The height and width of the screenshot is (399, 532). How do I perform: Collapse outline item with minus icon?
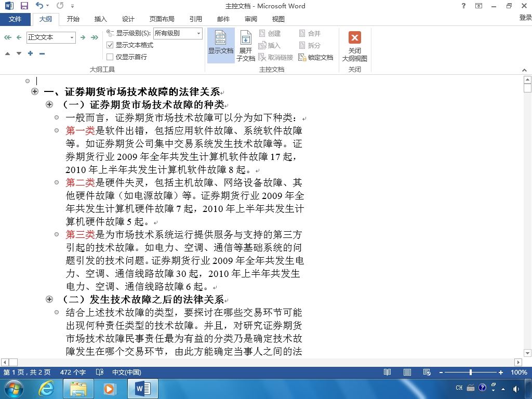coord(42,54)
